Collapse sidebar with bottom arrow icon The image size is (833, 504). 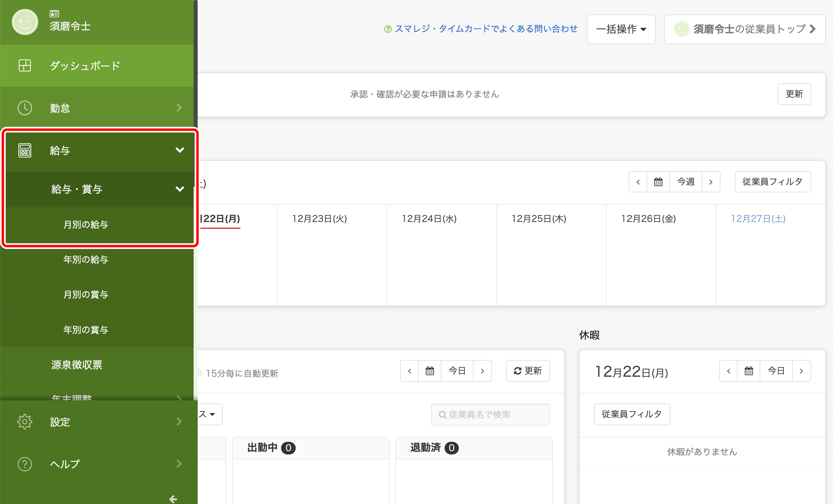pos(173,499)
